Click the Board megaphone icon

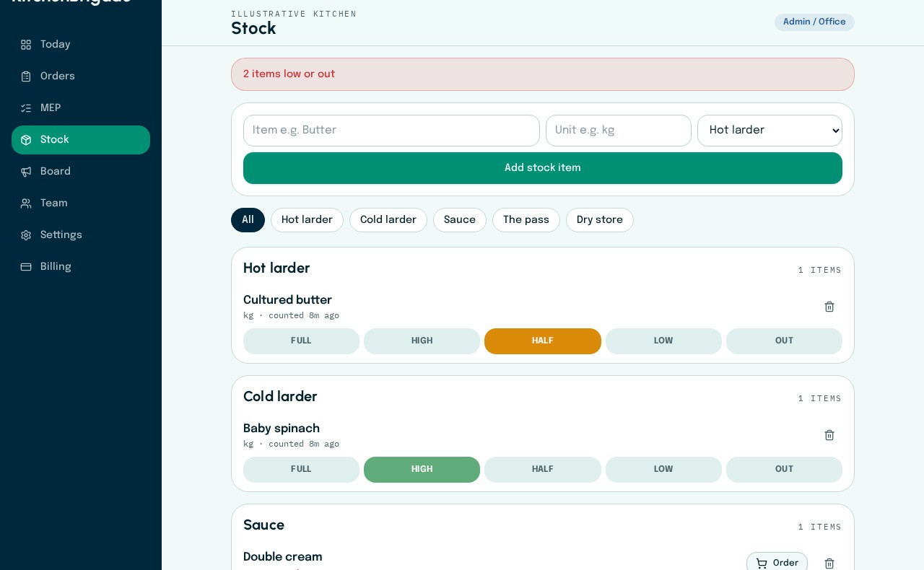pos(26,172)
